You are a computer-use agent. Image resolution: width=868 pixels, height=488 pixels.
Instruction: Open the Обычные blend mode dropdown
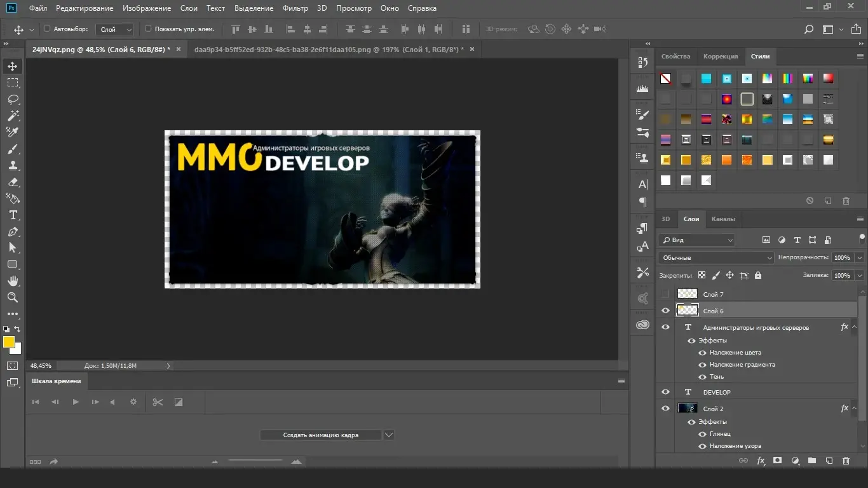coord(716,257)
